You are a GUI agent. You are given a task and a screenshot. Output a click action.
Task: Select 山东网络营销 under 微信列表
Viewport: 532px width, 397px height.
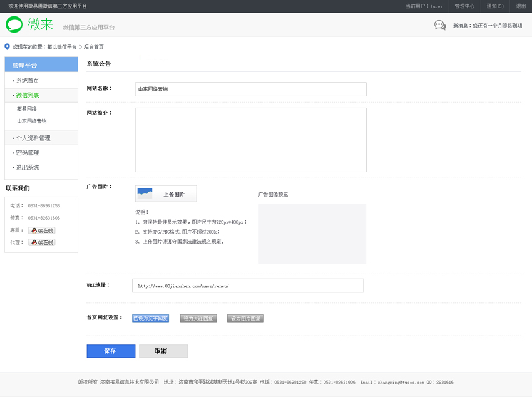click(x=32, y=121)
